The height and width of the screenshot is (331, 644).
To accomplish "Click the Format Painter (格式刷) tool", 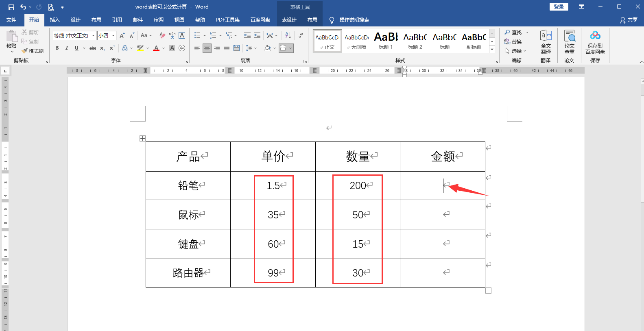I will pos(33,51).
